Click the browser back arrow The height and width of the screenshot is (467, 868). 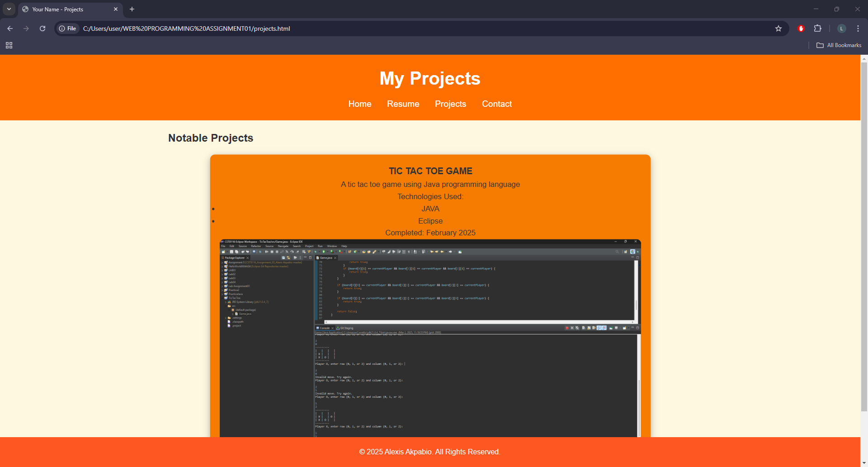pos(10,29)
